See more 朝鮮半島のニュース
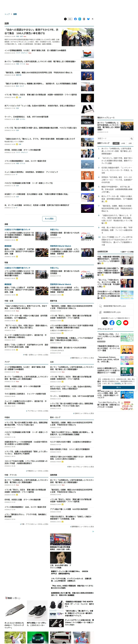Image resolution: width=138 pixels, height=644 pixels. tap(82, 358)
